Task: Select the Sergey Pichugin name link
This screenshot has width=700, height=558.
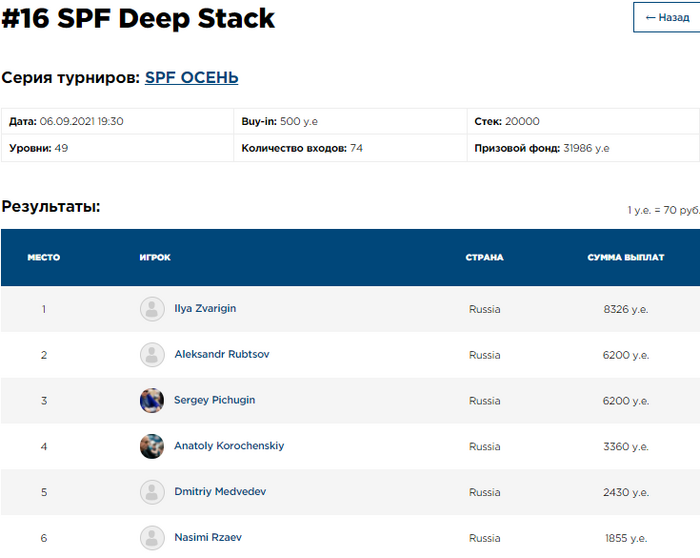Action: point(214,400)
